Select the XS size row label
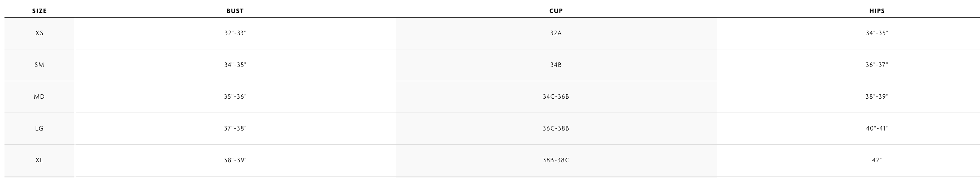980x178 pixels. [x=40, y=33]
